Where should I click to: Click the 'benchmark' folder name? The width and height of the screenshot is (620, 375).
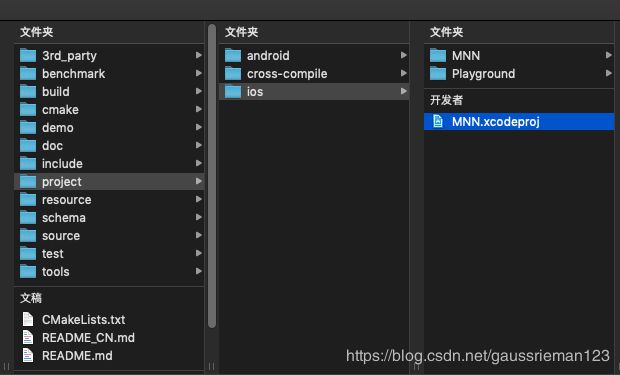click(x=74, y=74)
